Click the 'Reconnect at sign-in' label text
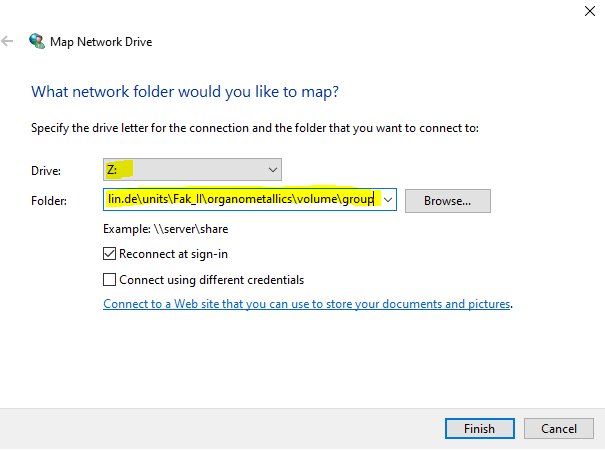 (x=173, y=254)
